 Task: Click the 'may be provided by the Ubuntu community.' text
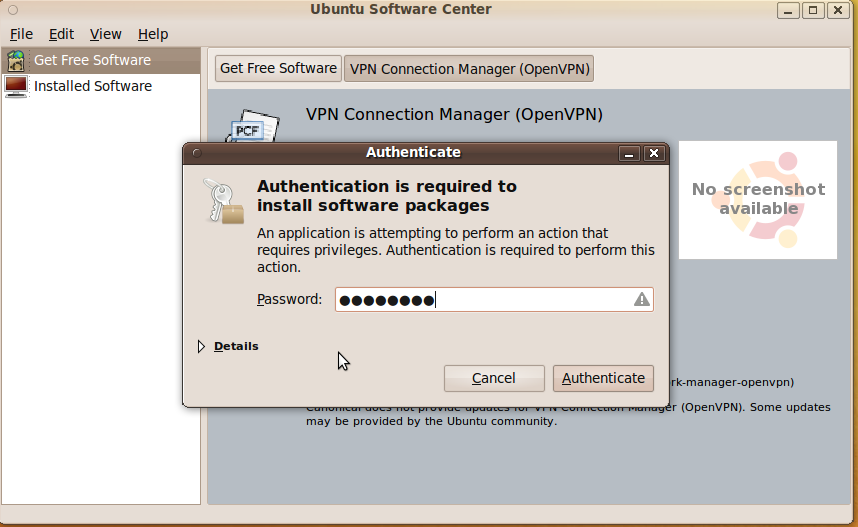tap(431, 421)
